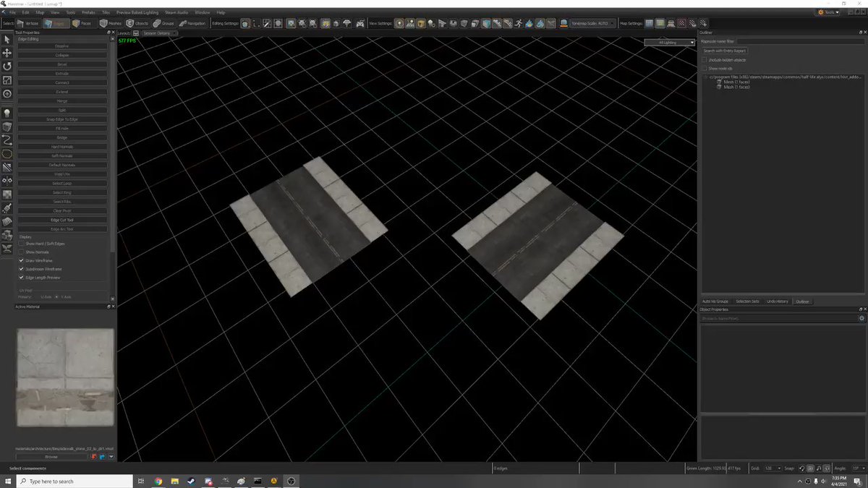
Task: Select the Mirror tool
Action: coord(7,181)
